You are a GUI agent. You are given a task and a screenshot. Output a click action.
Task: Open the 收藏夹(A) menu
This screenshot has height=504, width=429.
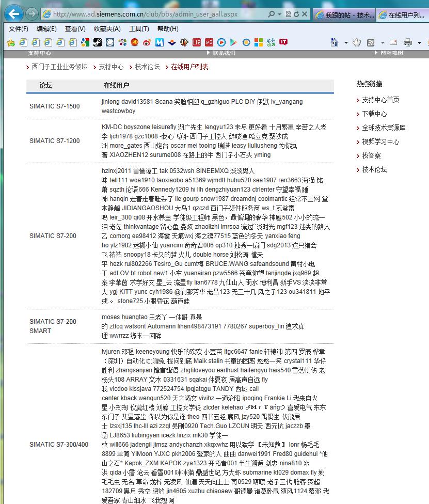coord(107,29)
